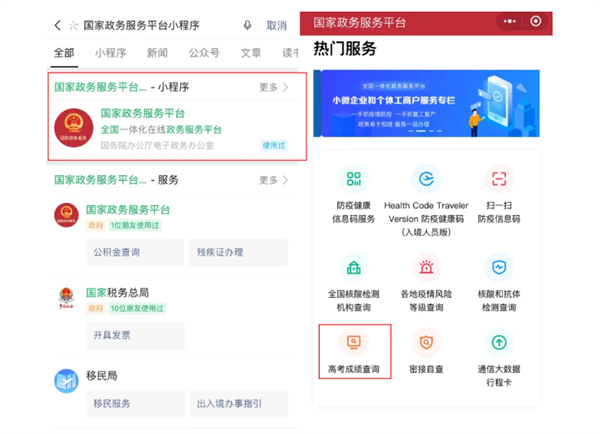
Task: Tap the 公积金查询 button
Action: (x=135, y=252)
